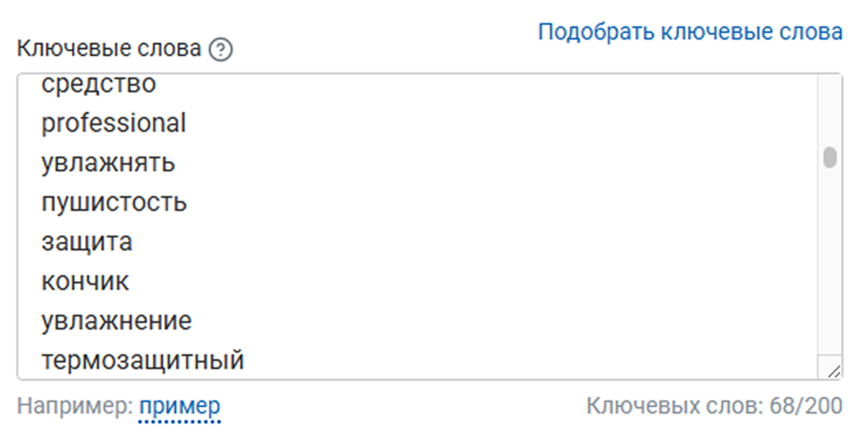Viewport: 868px width, 435px height.
Task: Click the keyword средство in the list
Action: tap(98, 84)
